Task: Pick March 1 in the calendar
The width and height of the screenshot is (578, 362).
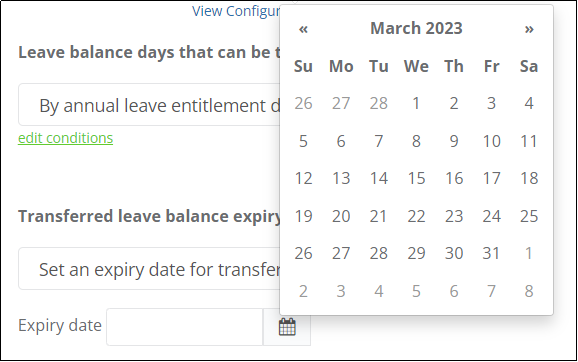Action: coord(416,103)
